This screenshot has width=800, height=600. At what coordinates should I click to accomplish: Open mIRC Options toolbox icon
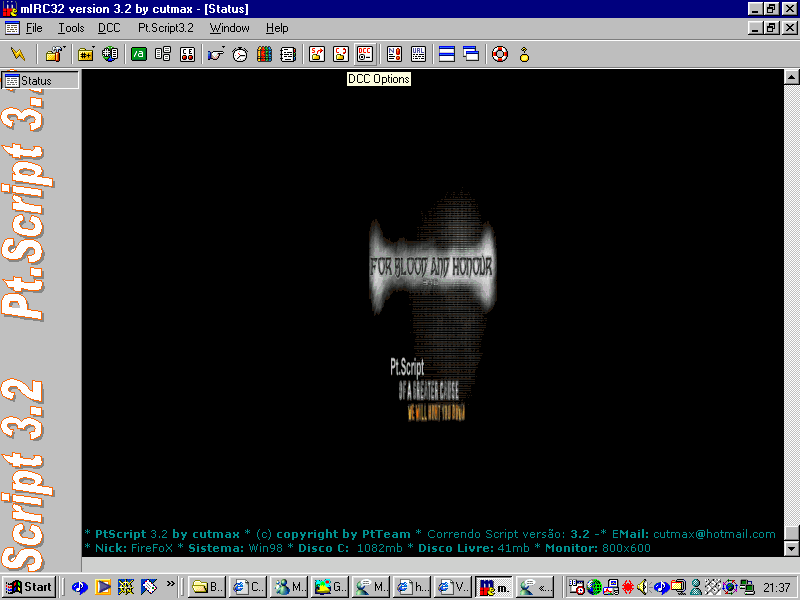pyautogui.click(x=54, y=54)
